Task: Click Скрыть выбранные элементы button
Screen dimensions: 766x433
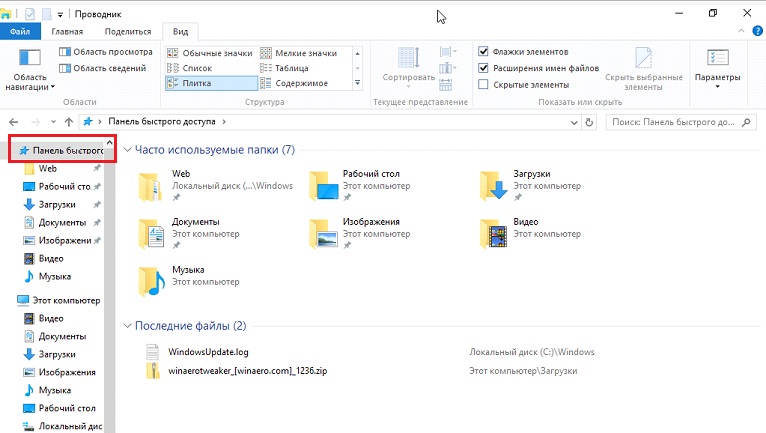Action: point(643,69)
